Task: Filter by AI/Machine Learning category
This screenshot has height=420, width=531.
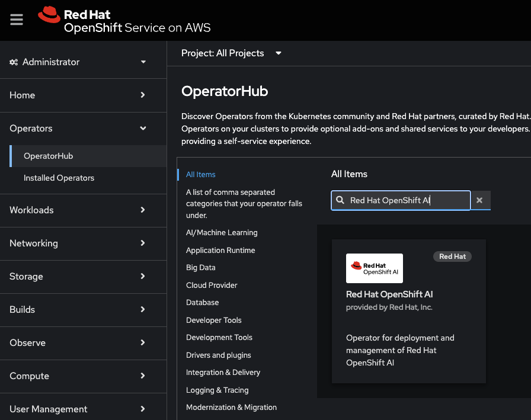Action: (222, 233)
